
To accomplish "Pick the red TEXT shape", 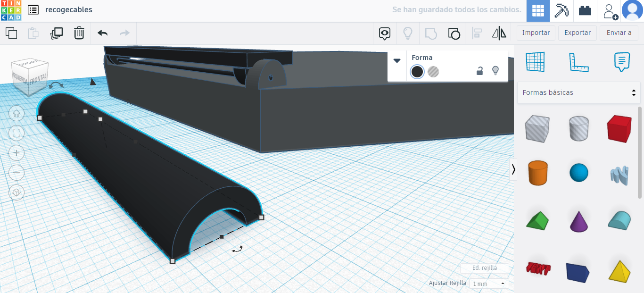I will coord(538,268).
